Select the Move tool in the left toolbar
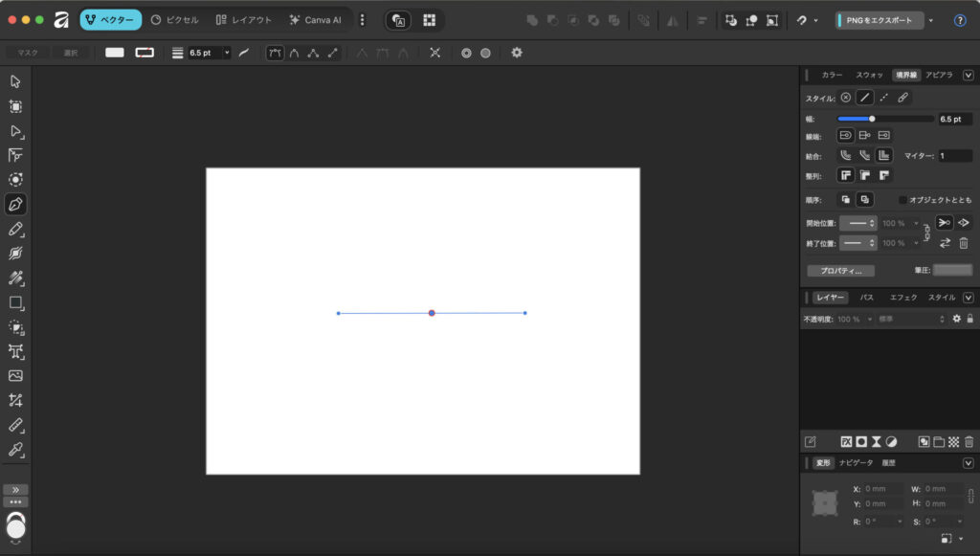The image size is (980, 556). [x=15, y=81]
